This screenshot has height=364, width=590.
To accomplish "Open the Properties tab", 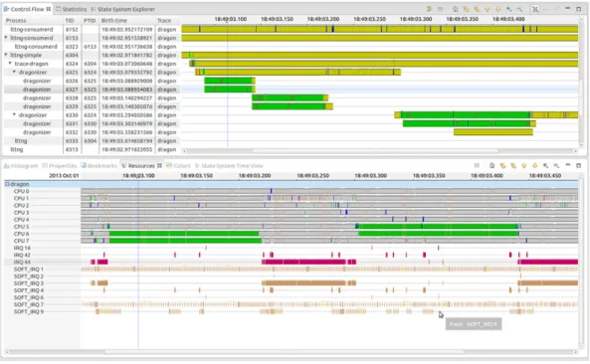I will tap(60, 165).
